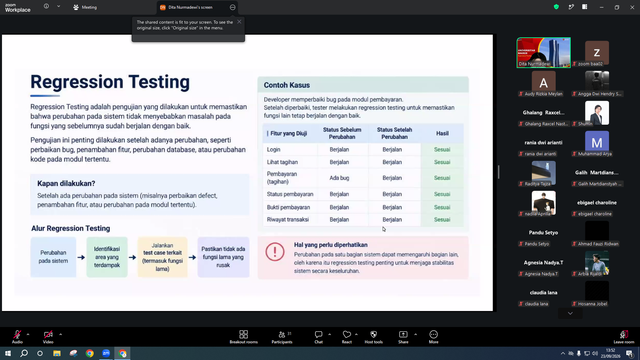Image resolution: width=640 pixels, height=360 pixels.
Task: Start video with the camera icon
Action: click(x=48, y=336)
